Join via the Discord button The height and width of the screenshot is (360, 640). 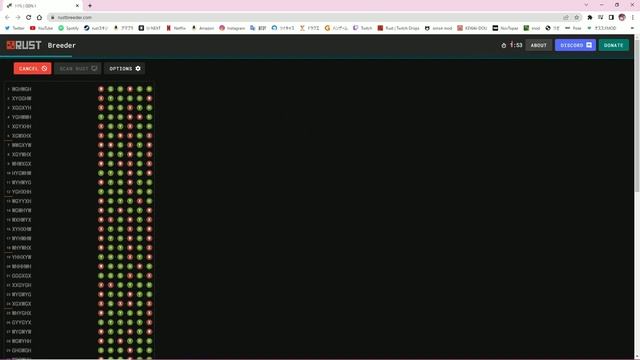point(576,45)
